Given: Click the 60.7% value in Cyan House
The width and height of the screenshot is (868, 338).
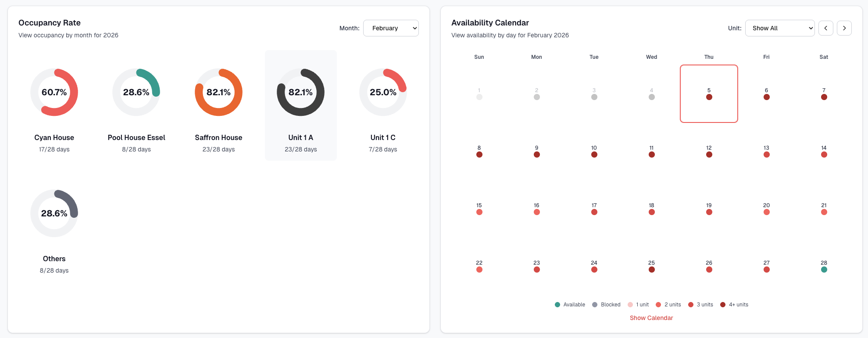Looking at the screenshot, I should coord(54,92).
